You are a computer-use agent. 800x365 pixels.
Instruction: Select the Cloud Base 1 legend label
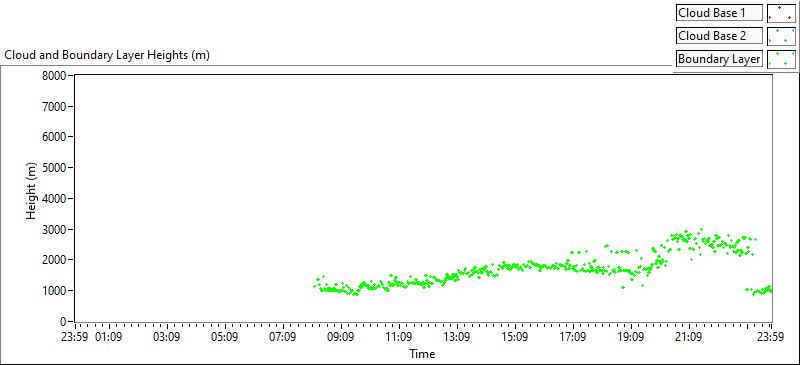[719, 13]
